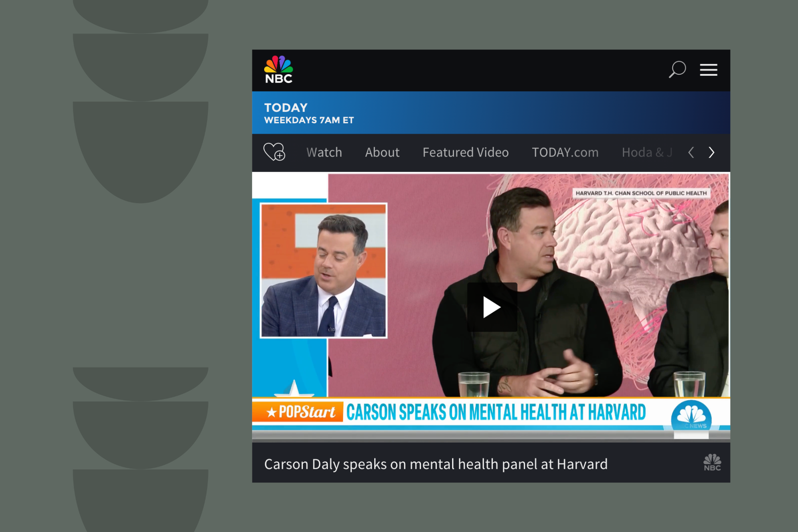Select the Watch tab
This screenshot has height=532, width=798.
click(324, 152)
